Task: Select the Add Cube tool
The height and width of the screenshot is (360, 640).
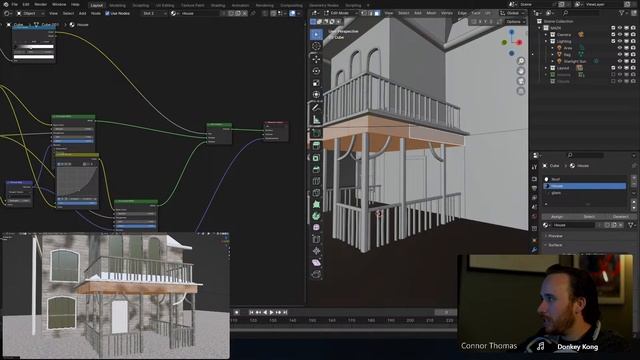Action: pyautogui.click(x=316, y=133)
